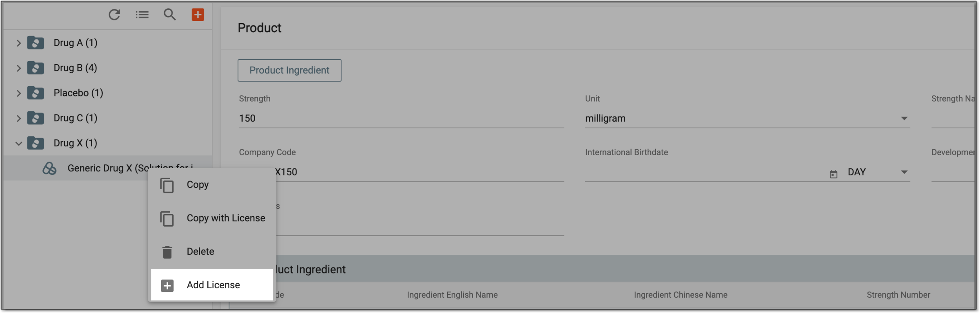Select Drug A (1) in the tree
The width and height of the screenshot is (980, 313).
pyautogui.click(x=75, y=43)
